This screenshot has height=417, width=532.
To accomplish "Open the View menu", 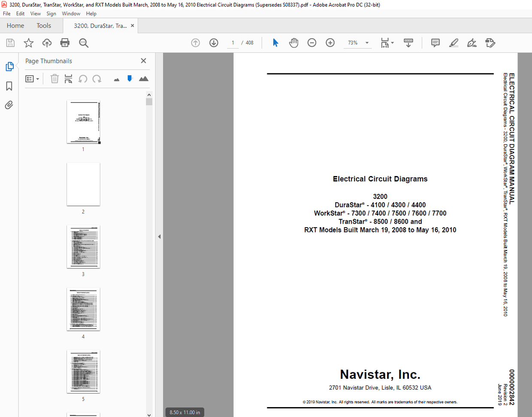I will 35,13.
